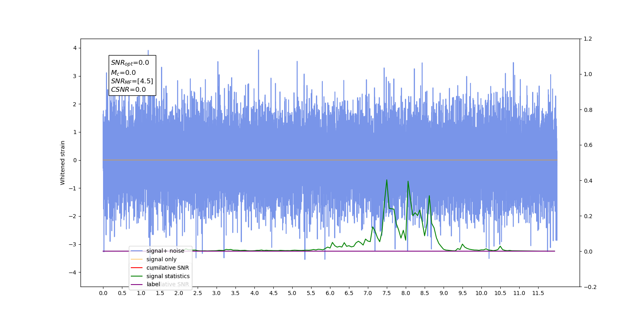This screenshot has width=644, height=322.
Task: Click right axis tick label 0.6
Action: 588,145
